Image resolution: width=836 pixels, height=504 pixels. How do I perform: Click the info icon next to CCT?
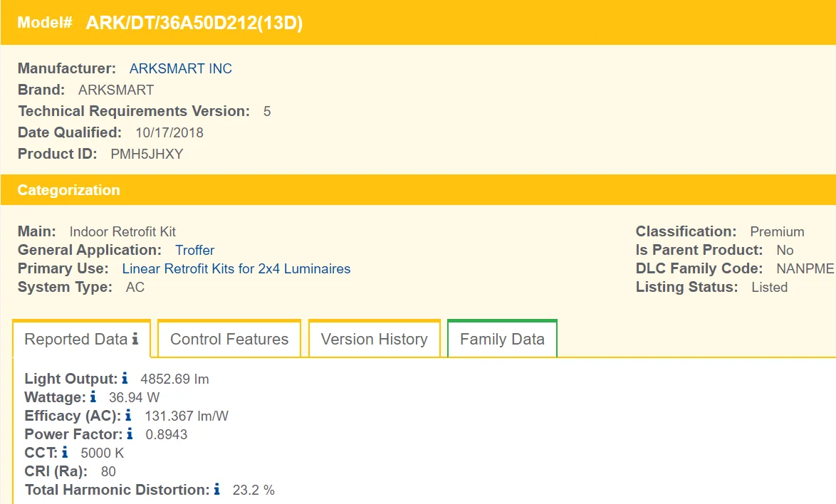point(65,452)
